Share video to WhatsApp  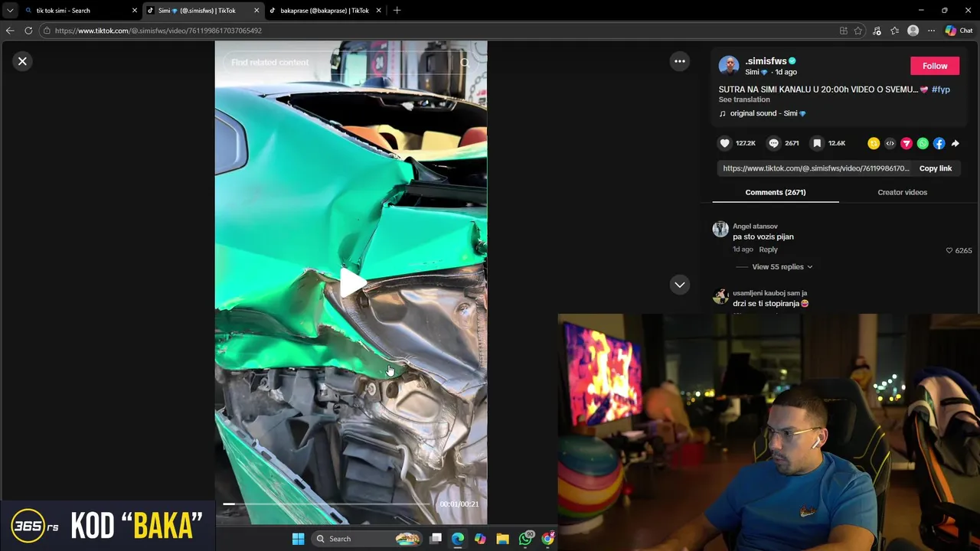[x=923, y=143]
